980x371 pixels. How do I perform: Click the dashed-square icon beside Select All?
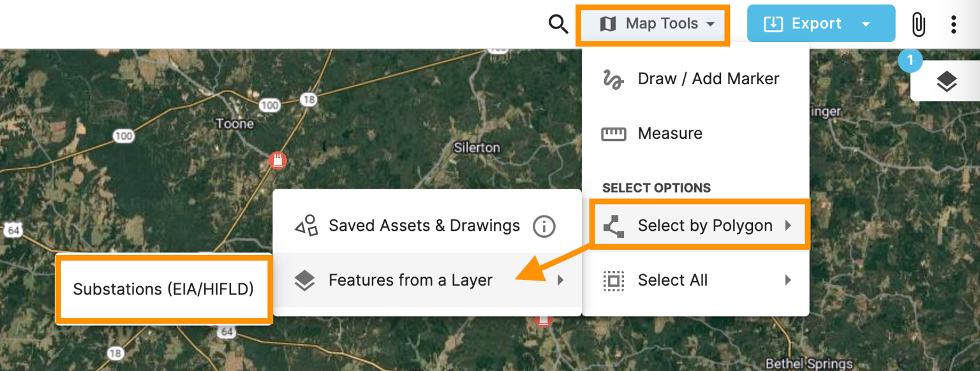(612, 280)
